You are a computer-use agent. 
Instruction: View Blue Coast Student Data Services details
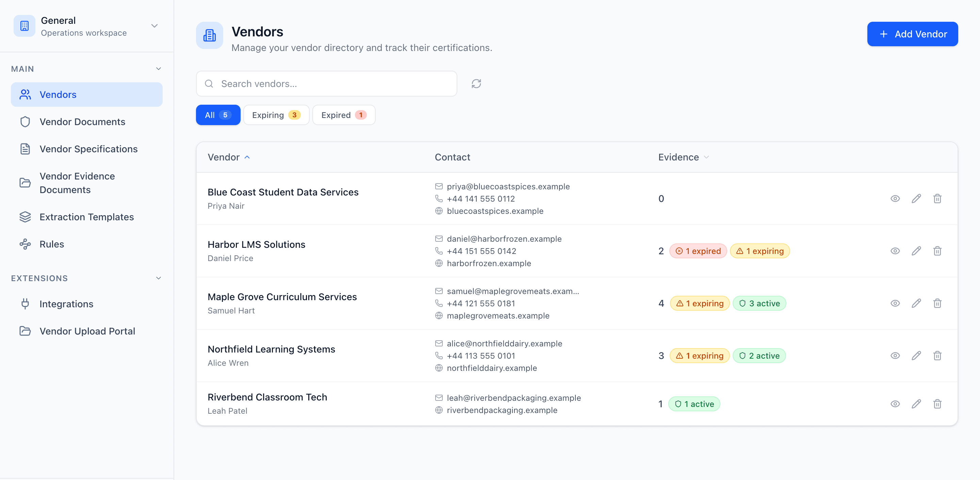coord(895,199)
